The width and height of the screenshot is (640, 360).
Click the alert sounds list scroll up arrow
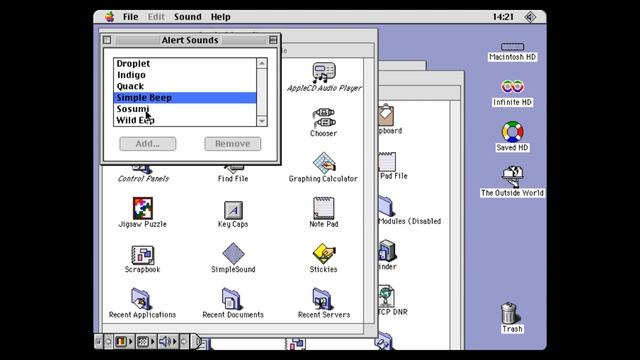pos(262,63)
